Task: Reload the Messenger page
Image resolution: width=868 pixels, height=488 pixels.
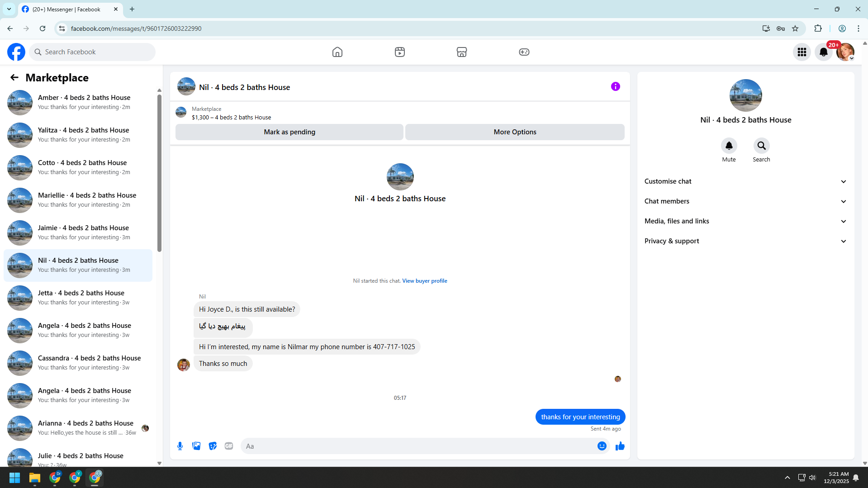Action: pyautogui.click(x=43, y=28)
